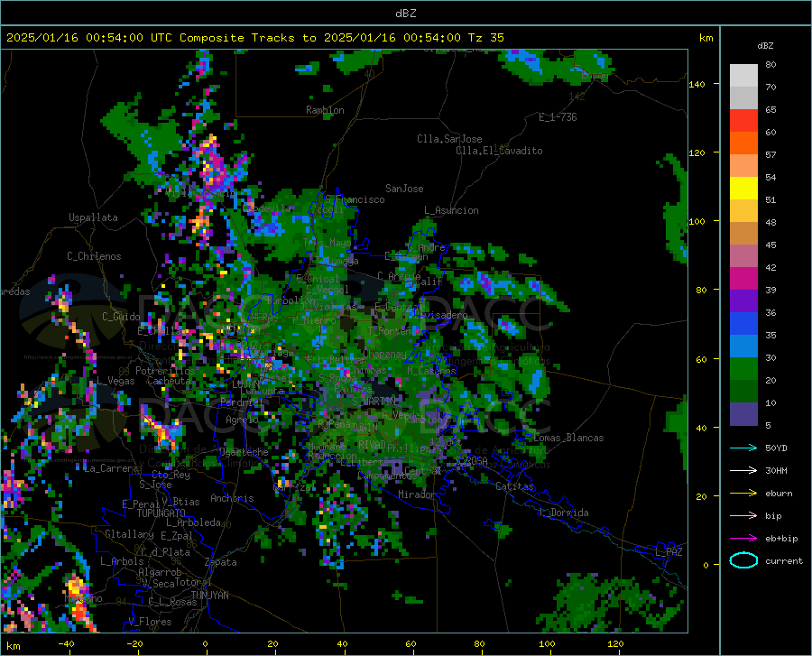Click the blue 35-36 dBZ color swatch
The image size is (812, 656).
pyautogui.click(x=743, y=324)
